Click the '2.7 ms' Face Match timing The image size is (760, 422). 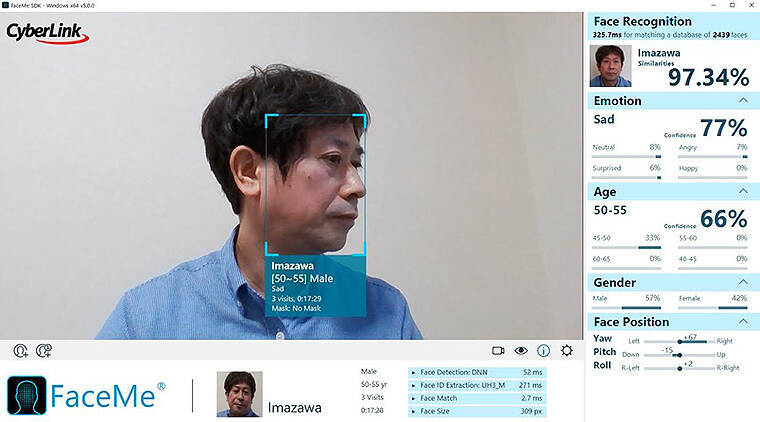point(532,398)
